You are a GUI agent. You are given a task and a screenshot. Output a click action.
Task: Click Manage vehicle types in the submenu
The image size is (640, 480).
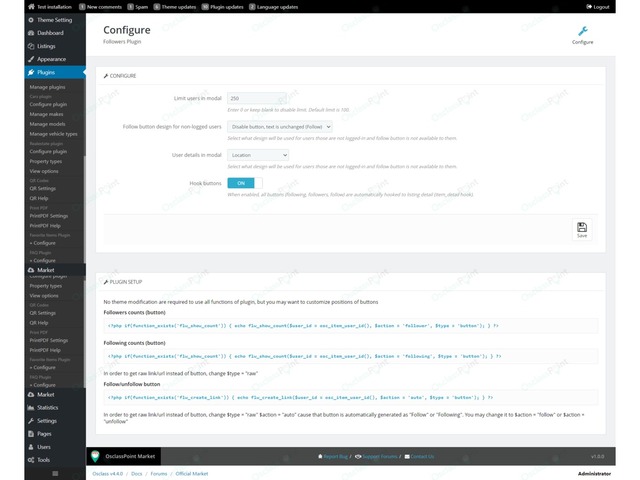pos(53,134)
